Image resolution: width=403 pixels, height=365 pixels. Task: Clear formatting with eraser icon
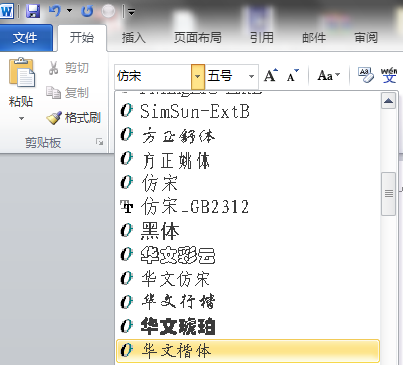click(365, 75)
